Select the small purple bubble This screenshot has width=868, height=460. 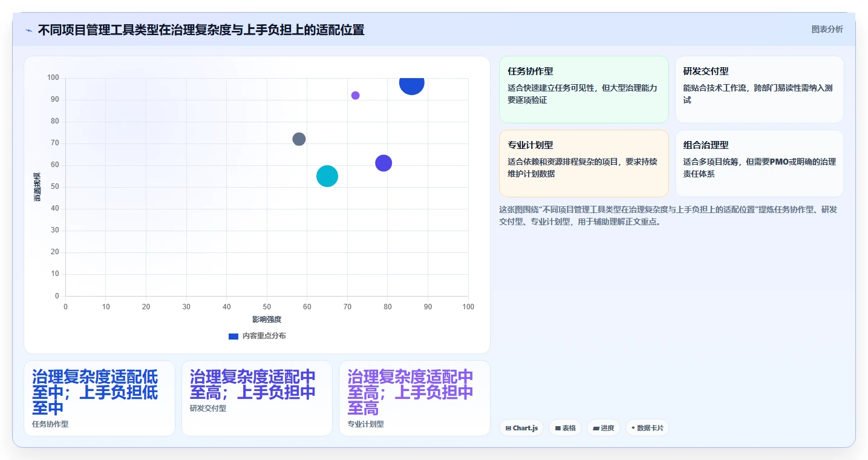click(355, 96)
